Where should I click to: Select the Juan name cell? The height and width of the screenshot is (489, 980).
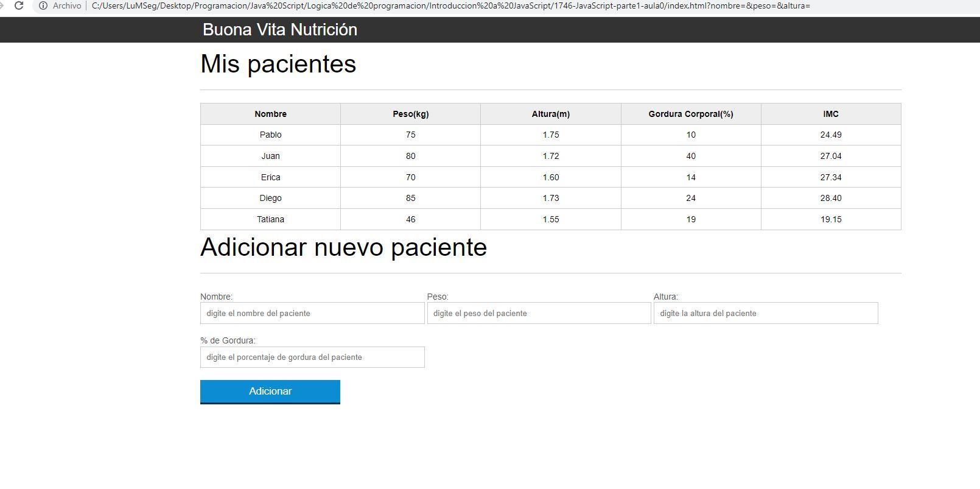pos(271,156)
